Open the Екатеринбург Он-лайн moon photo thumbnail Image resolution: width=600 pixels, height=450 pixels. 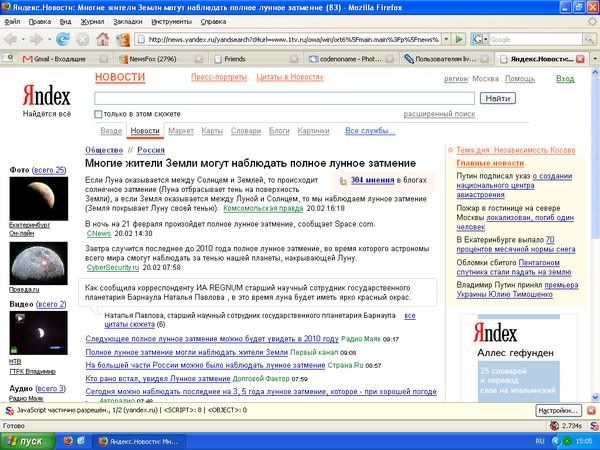pyautogui.click(x=39, y=198)
